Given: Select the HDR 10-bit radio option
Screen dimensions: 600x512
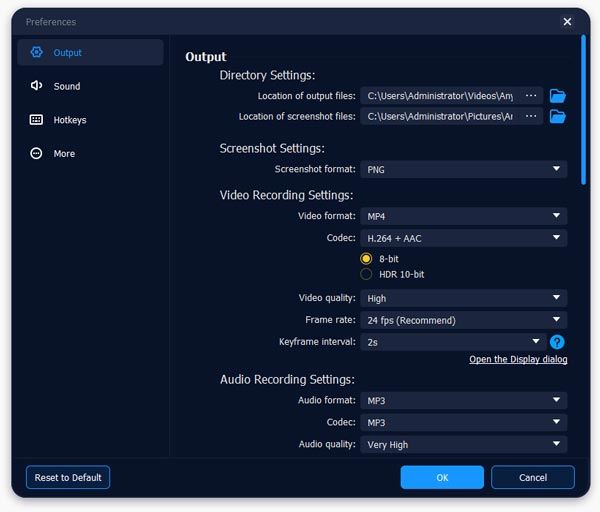Looking at the screenshot, I should click(x=367, y=274).
